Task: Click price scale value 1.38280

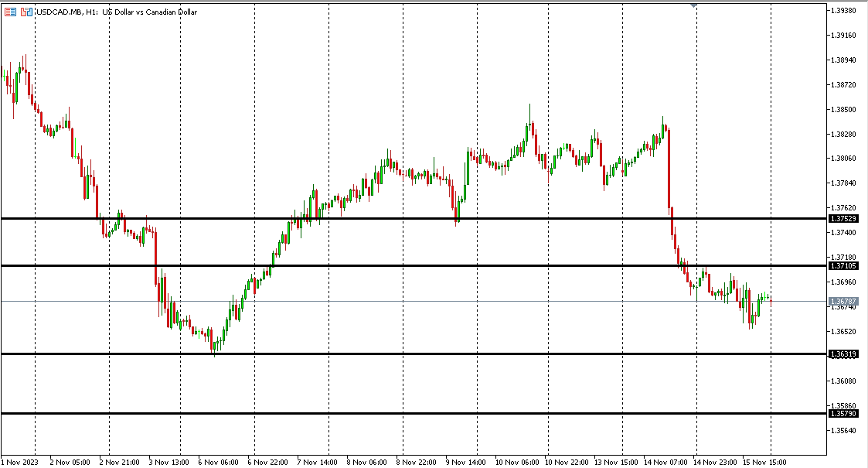Action: point(843,134)
